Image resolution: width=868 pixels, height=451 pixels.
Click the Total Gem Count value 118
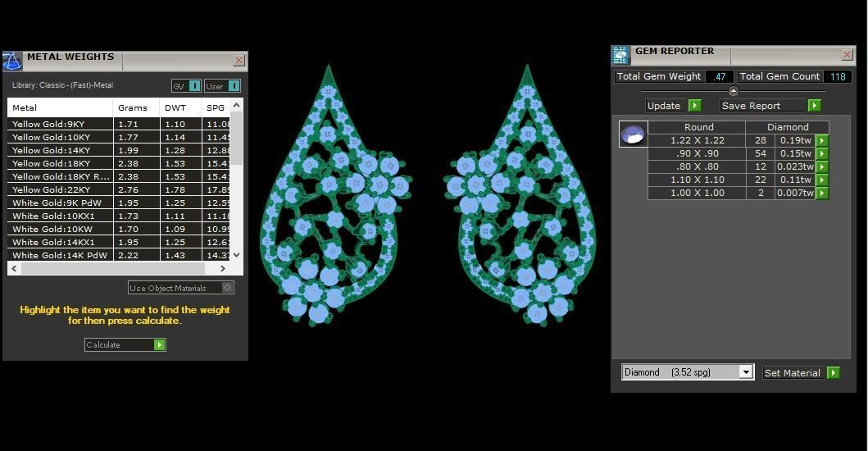point(838,76)
